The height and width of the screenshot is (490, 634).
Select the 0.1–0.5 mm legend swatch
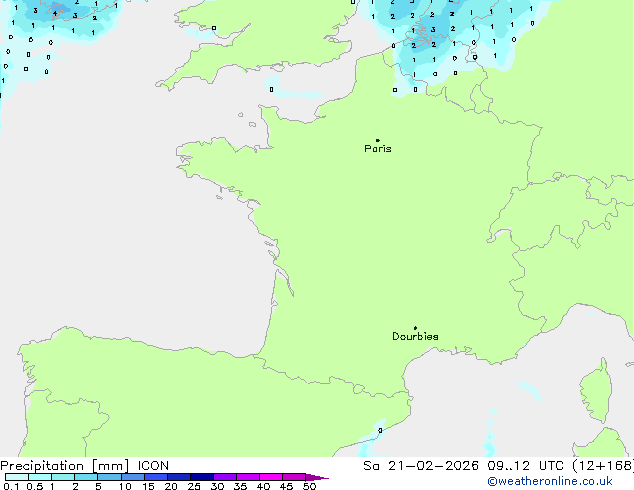tap(17, 477)
